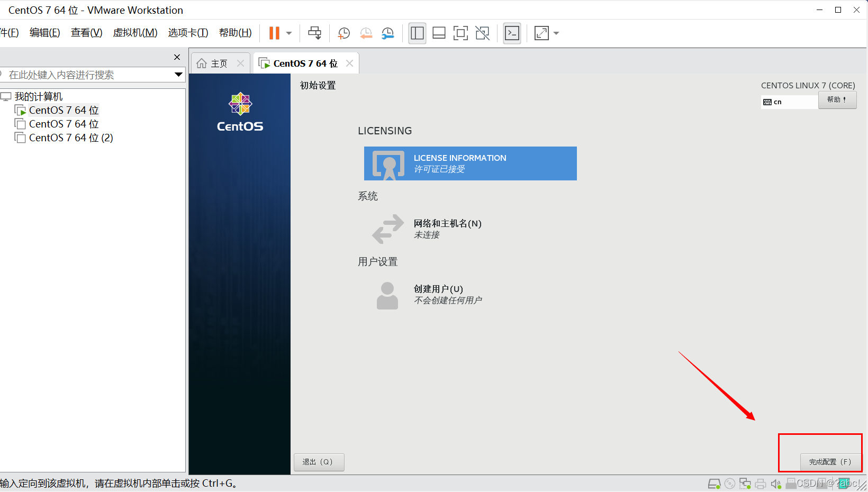Open the console view icon
This screenshot has height=492, width=868.
(x=512, y=33)
